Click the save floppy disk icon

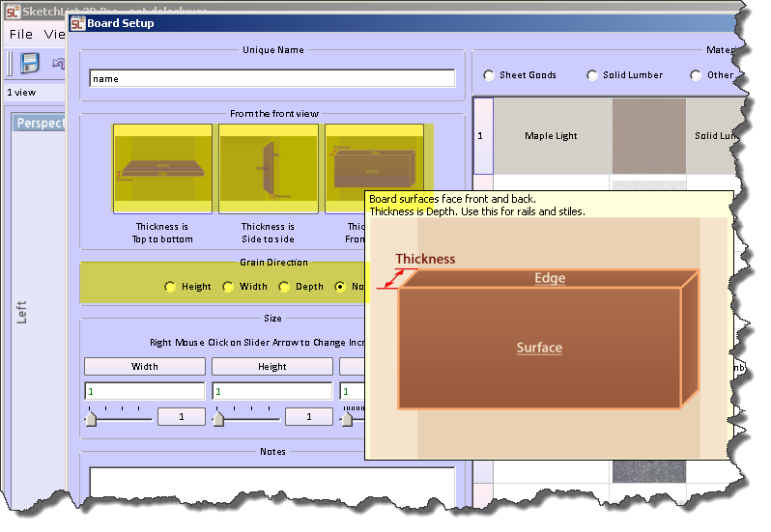coord(30,64)
